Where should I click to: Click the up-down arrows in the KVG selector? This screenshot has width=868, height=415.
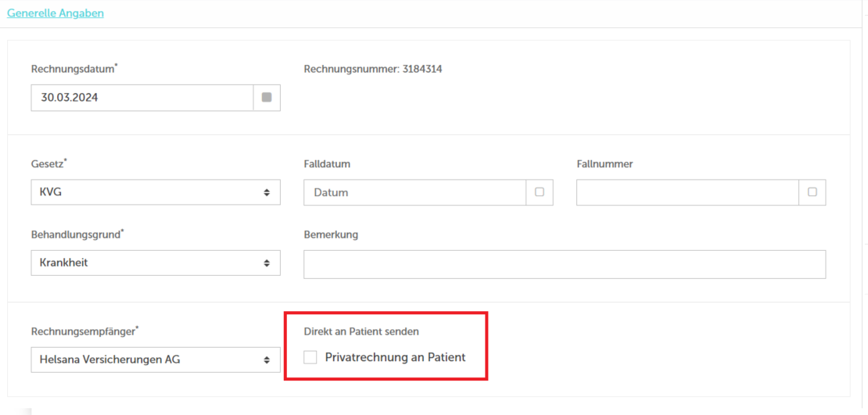click(267, 192)
